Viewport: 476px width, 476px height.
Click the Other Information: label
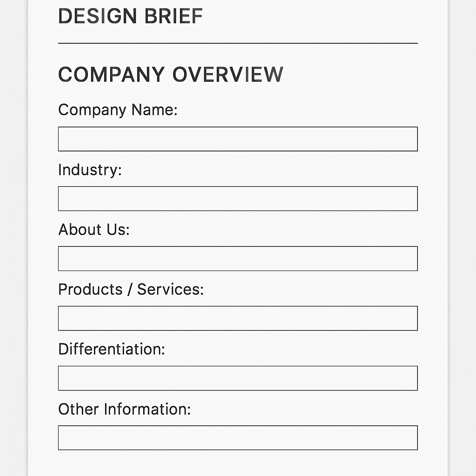pyautogui.click(x=125, y=409)
